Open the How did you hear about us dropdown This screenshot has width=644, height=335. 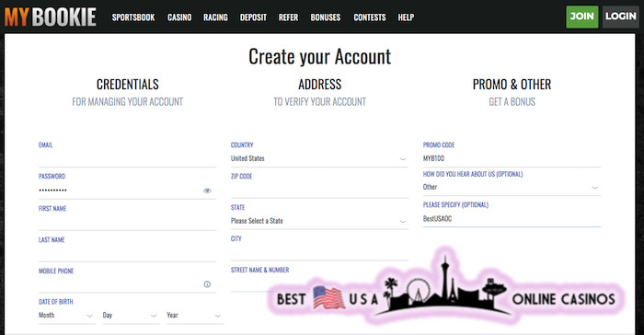(x=512, y=188)
